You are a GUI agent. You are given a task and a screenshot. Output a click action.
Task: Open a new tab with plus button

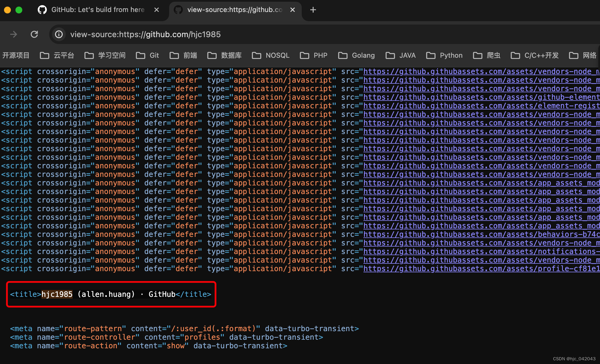[313, 10]
